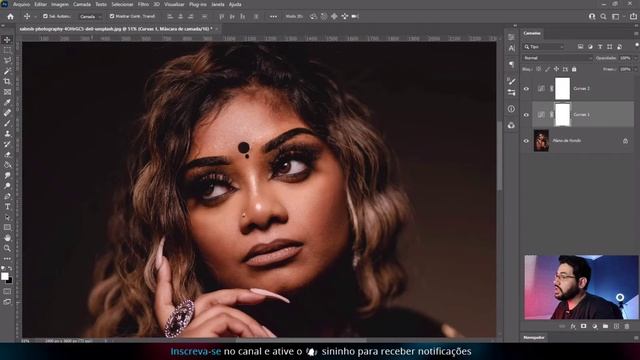Toggle adjustment layer filter
Image resolution: width=640 pixels, height=360 pixels.
(x=590, y=47)
